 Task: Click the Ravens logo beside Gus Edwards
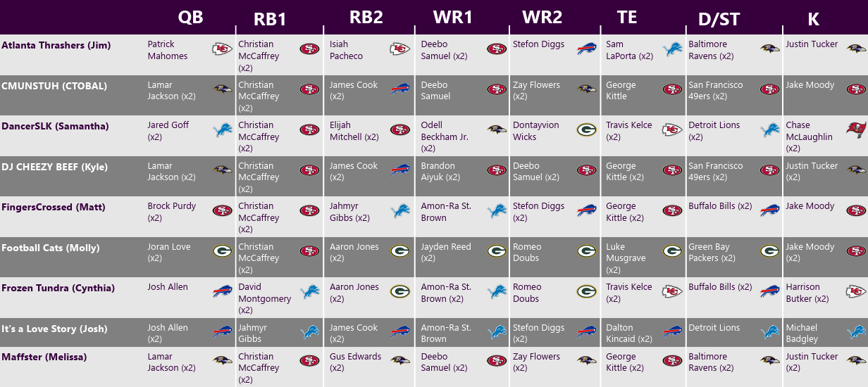click(400, 361)
